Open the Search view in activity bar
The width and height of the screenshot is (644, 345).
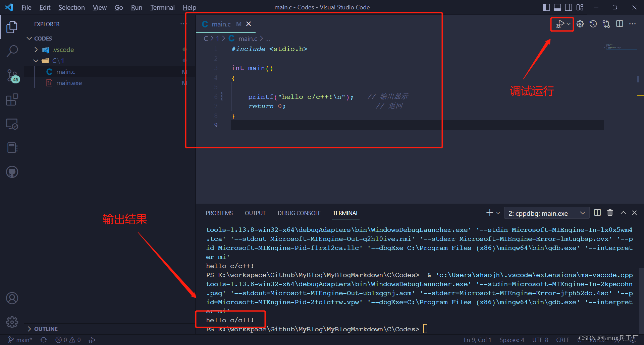click(x=12, y=51)
